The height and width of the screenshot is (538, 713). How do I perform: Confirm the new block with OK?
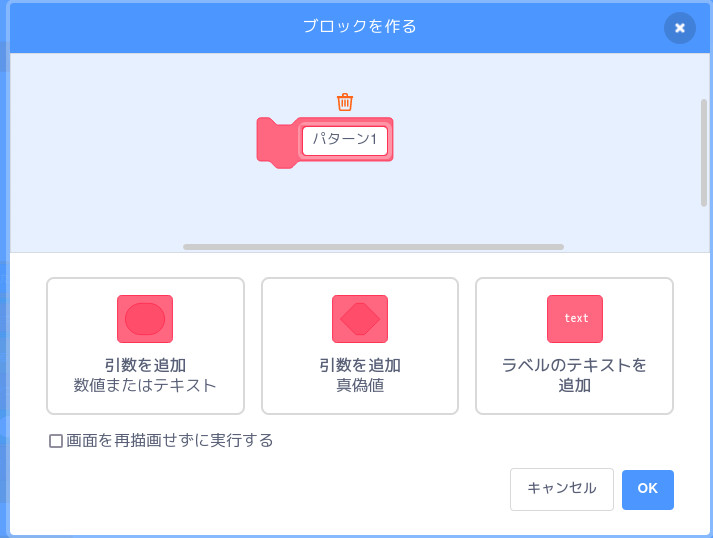pos(648,489)
